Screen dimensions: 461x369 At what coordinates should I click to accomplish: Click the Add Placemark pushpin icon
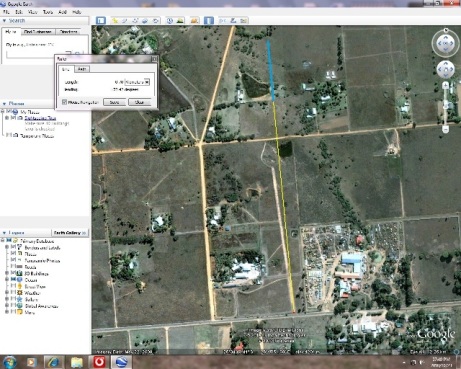point(115,21)
